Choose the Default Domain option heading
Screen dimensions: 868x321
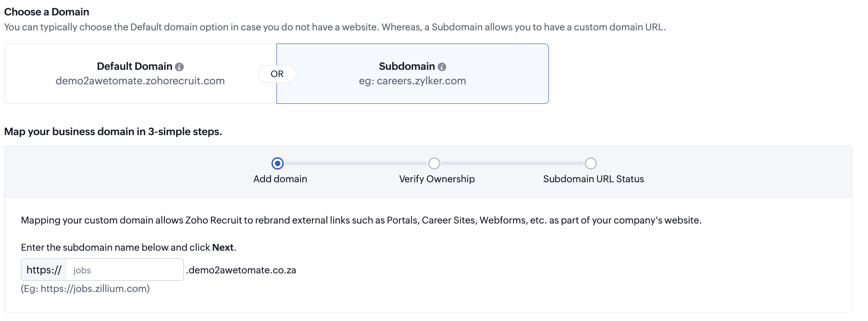[x=134, y=66]
